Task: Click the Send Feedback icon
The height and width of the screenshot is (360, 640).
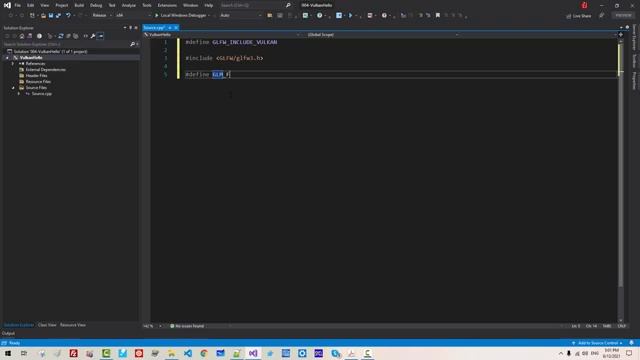Action: coord(602,16)
